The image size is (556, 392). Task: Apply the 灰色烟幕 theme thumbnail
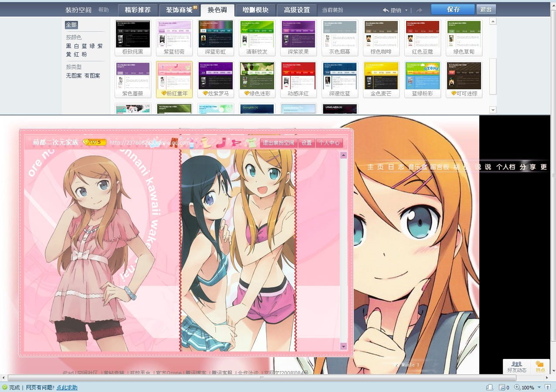[x=340, y=38]
